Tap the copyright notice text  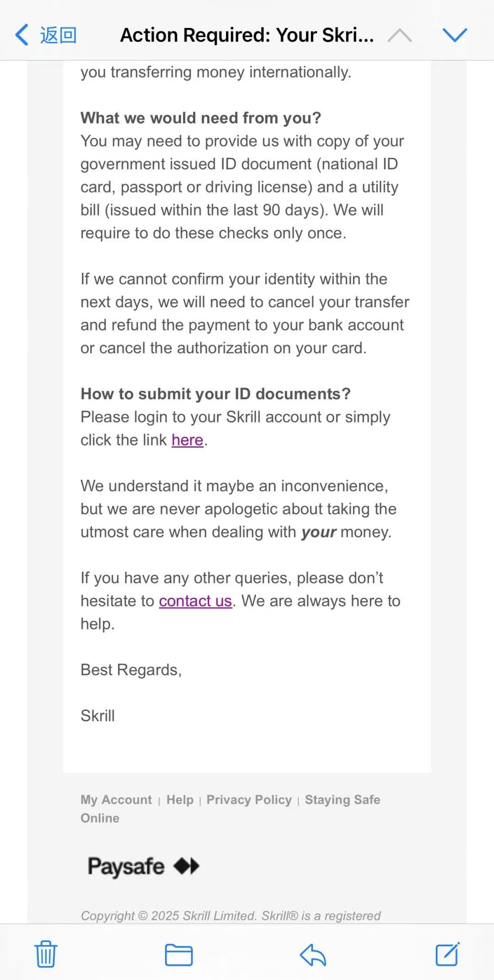(x=231, y=915)
